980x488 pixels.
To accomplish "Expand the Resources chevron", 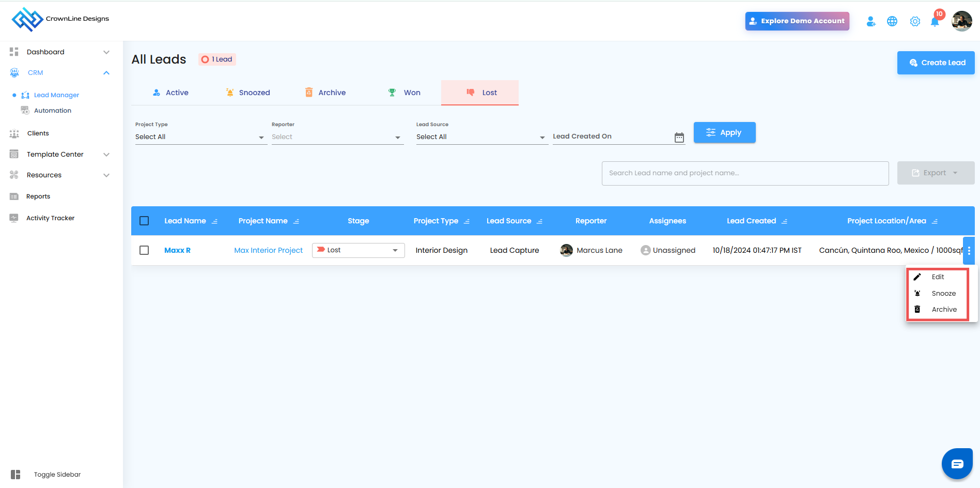I will [x=106, y=175].
